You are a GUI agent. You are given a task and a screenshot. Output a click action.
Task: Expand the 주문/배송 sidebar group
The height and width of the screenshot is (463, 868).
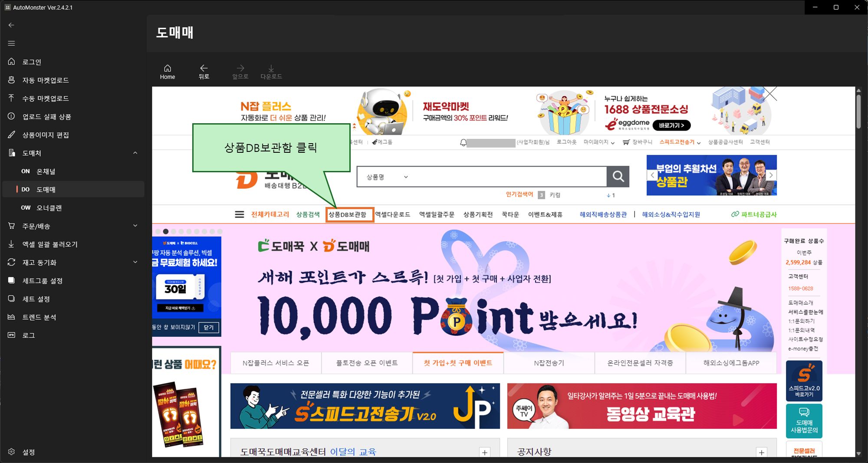click(x=73, y=226)
